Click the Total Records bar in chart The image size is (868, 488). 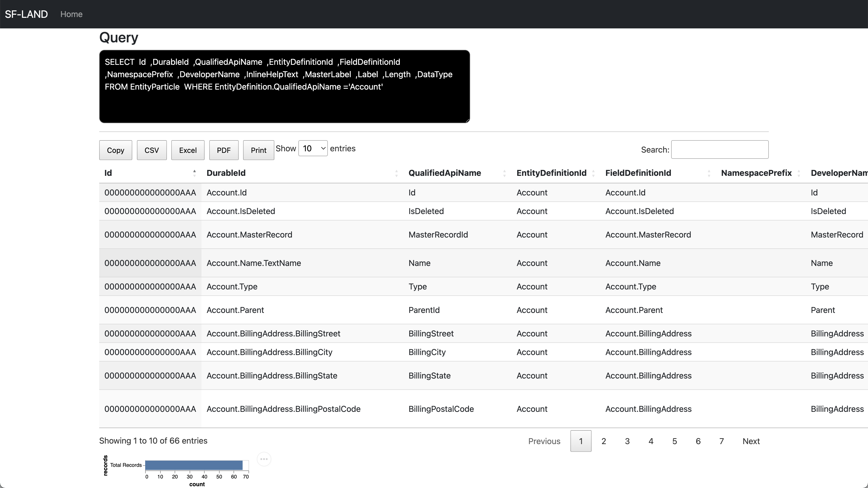[x=194, y=465]
